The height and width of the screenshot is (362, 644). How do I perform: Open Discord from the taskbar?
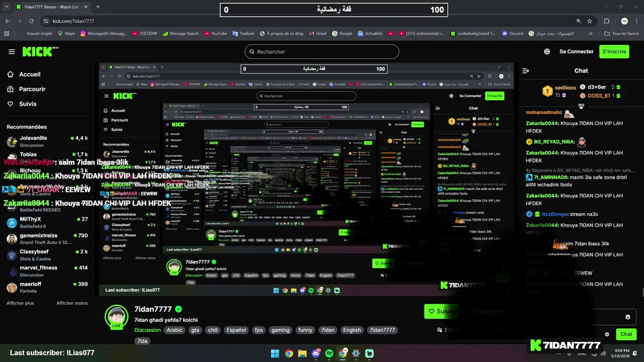tap(316, 353)
